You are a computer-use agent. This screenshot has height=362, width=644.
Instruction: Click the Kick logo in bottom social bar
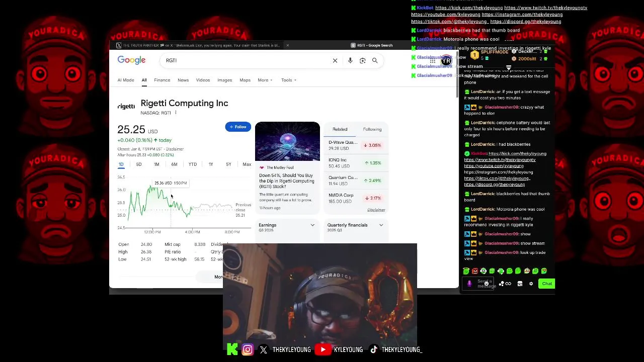pyautogui.click(x=232, y=349)
